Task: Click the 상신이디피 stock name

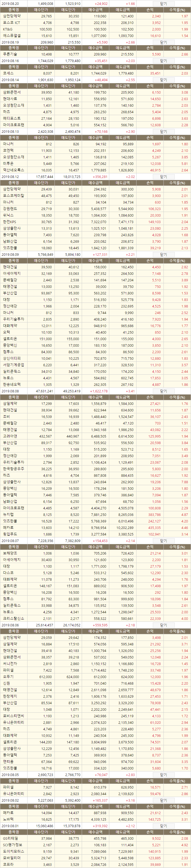Action: pos(11,358)
